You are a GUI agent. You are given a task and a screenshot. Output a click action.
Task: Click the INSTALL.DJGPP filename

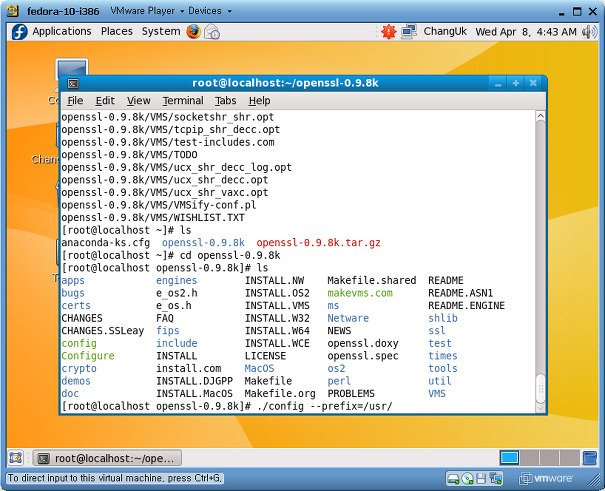(194, 381)
